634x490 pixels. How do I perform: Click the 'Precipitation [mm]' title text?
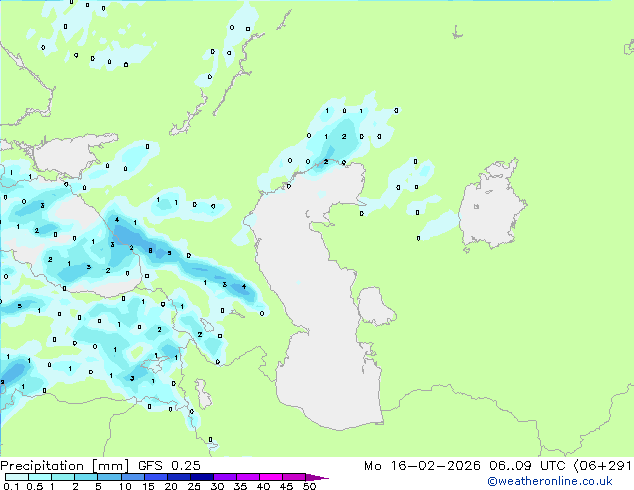point(65,466)
